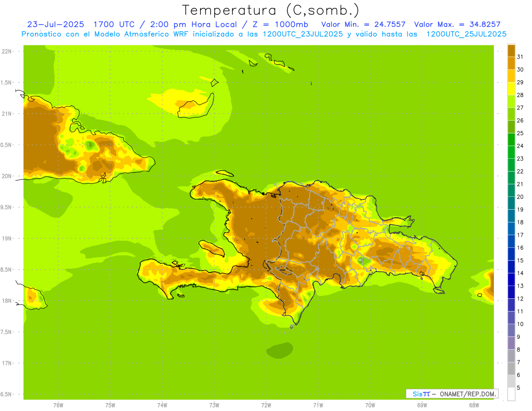
Task: Select the '1200UTC_25JUL2025' valid-until time
Action: (x=466, y=34)
